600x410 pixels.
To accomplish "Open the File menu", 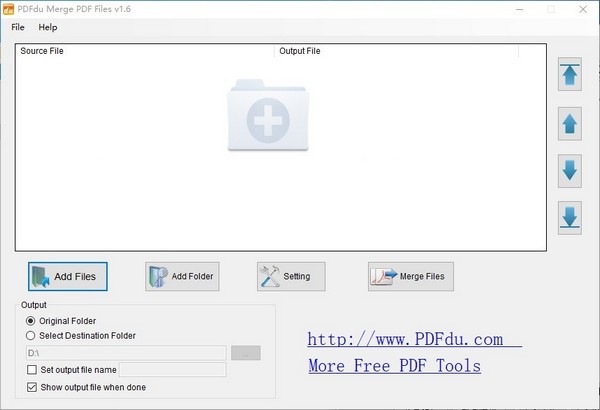I will tap(18, 27).
